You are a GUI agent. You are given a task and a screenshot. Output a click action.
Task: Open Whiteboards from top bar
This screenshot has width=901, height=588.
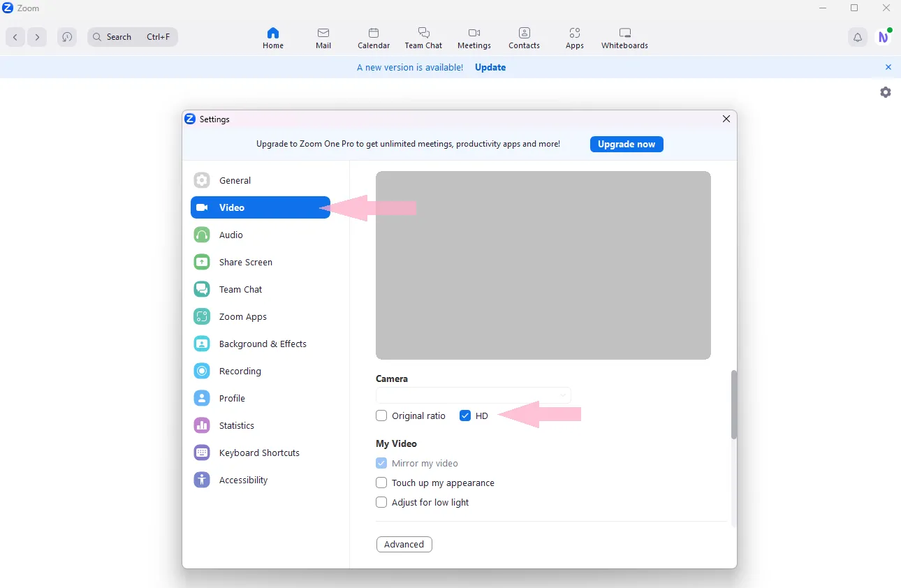point(625,38)
